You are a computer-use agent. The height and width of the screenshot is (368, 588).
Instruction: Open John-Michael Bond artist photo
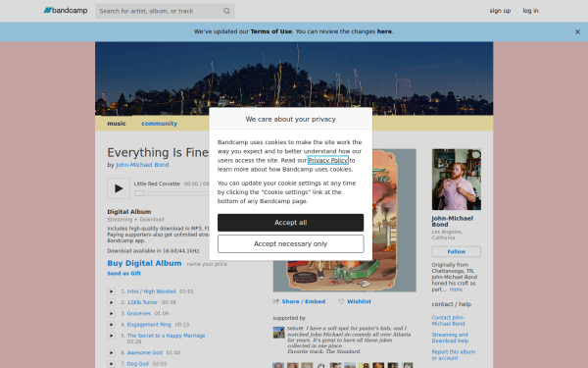[457, 180]
